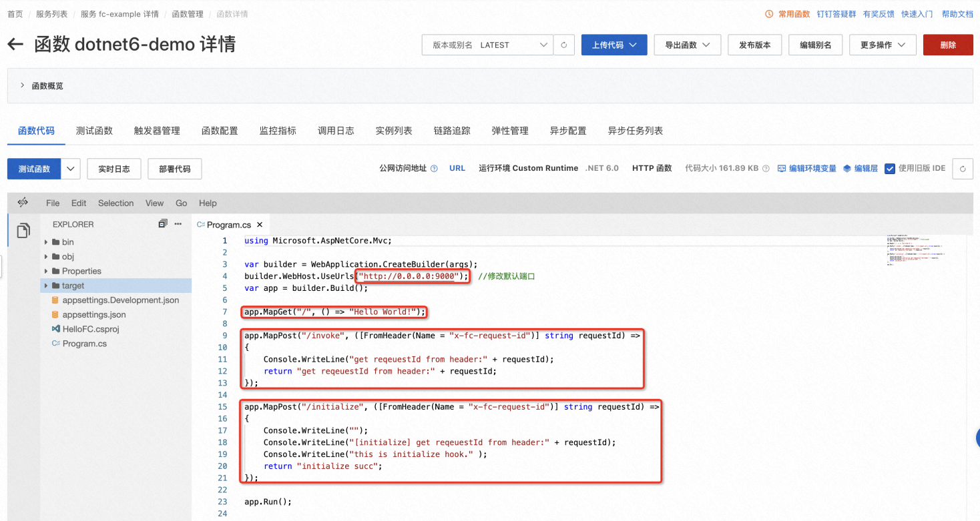The image size is (980, 521).
Task: Open the URL link
Action: (457, 169)
